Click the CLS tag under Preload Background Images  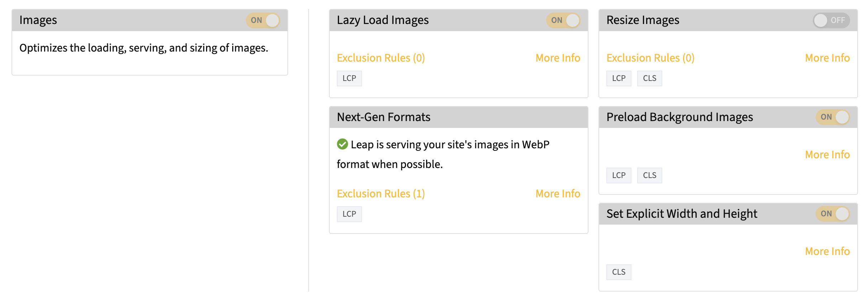click(649, 176)
